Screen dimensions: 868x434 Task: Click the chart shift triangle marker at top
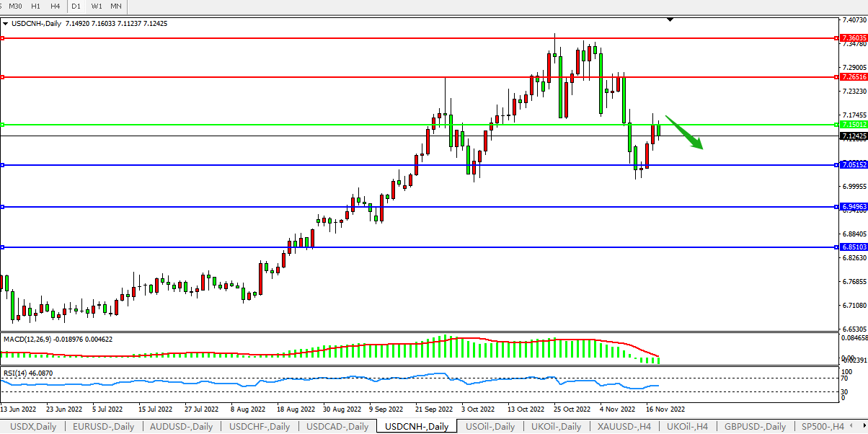coord(670,19)
